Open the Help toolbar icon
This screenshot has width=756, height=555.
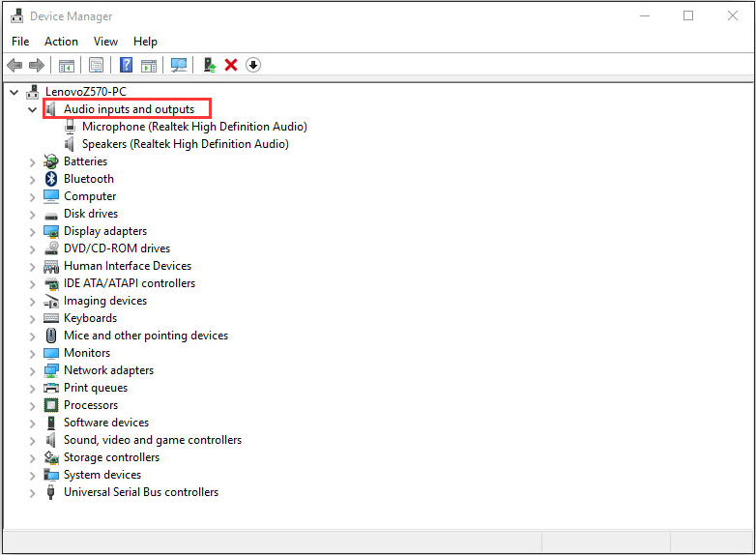click(x=126, y=65)
